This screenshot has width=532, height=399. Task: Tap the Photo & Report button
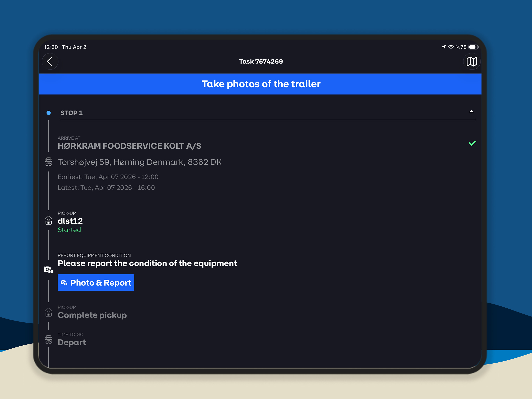(96, 282)
